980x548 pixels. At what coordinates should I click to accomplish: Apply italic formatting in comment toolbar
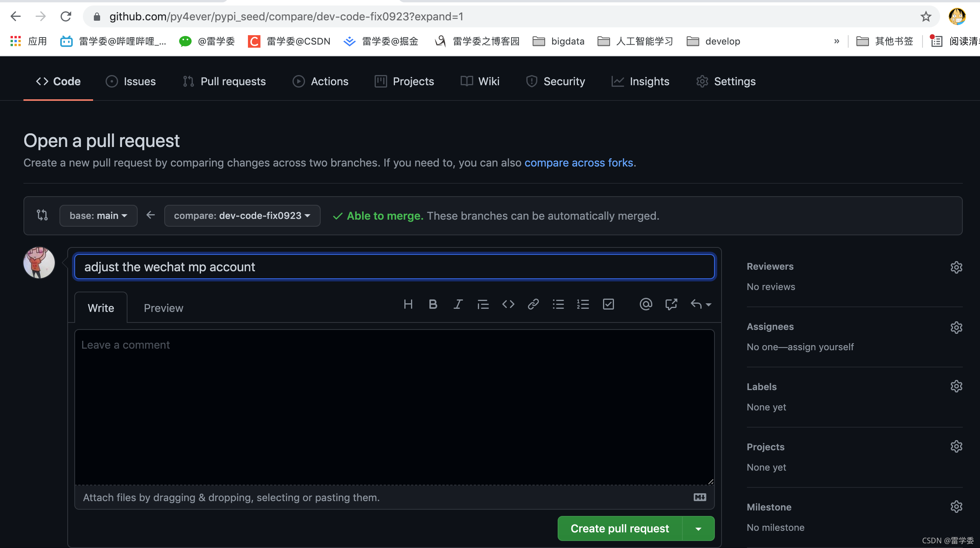(x=458, y=304)
